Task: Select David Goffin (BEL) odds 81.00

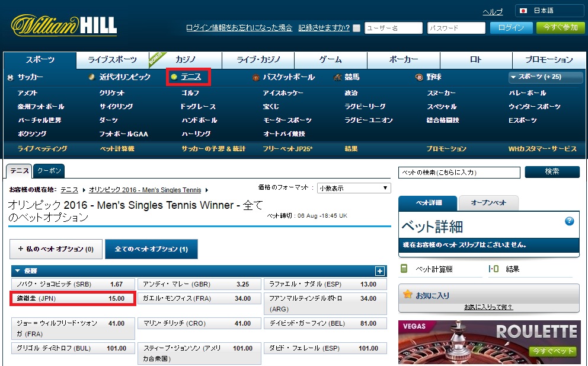Action: (325, 323)
